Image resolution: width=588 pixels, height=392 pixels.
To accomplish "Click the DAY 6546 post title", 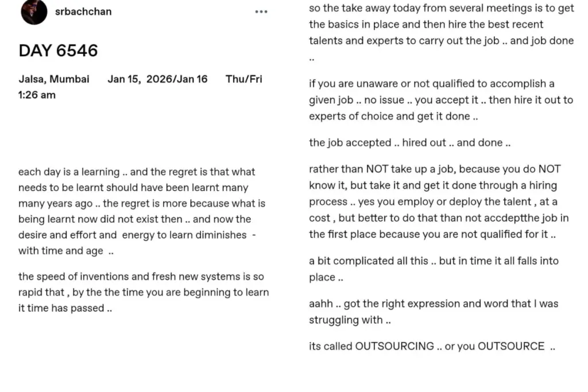I will [58, 51].
